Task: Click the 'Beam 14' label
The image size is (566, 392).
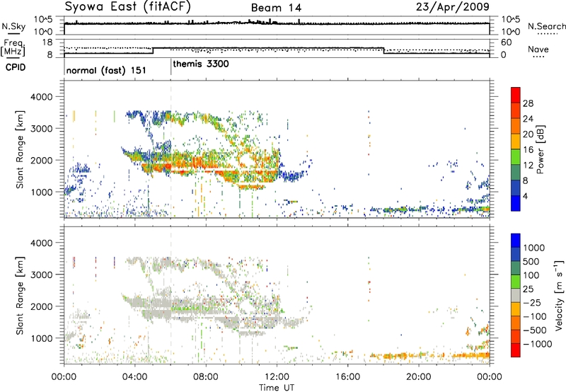Action: point(276,8)
